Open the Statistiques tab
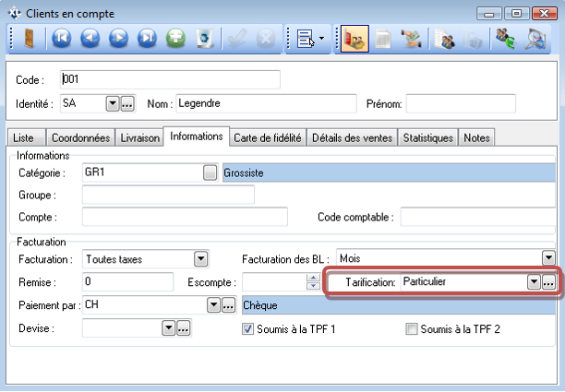The height and width of the screenshot is (392, 565). tap(427, 137)
